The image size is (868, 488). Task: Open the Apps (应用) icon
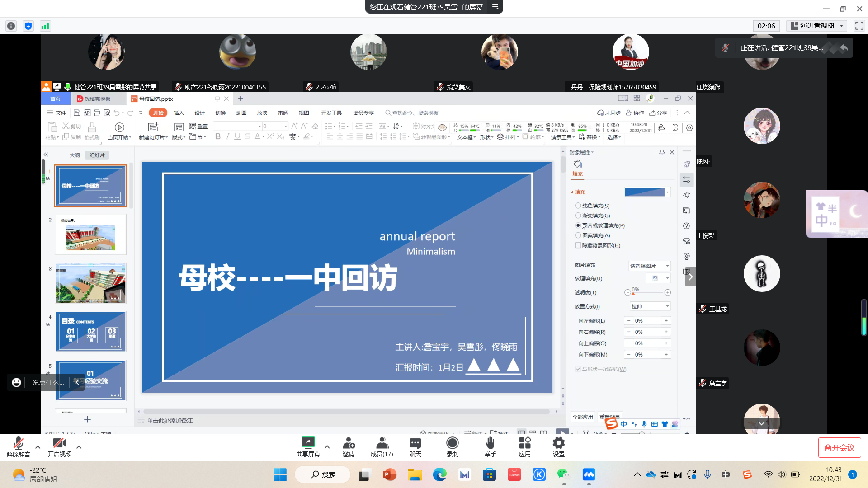click(x=524, y=442)
